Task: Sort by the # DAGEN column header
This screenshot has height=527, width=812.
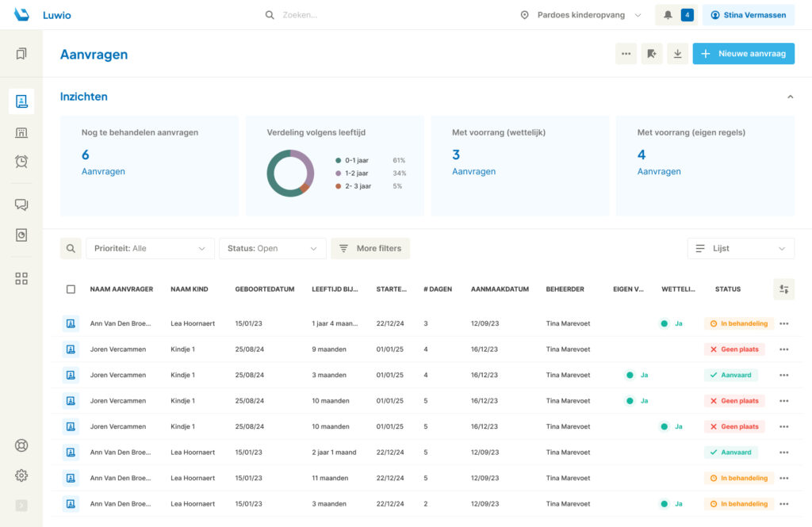Action: 438,289
